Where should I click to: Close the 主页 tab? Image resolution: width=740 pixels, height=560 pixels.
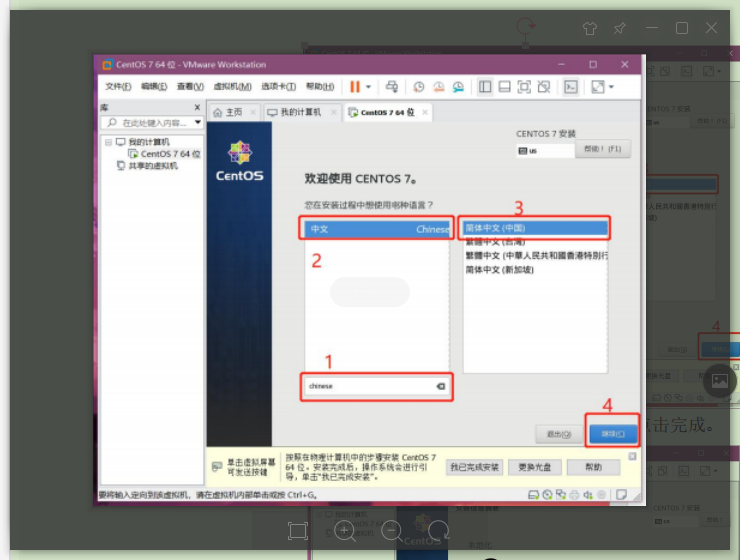pyautogui.click(x=253, y=112)
